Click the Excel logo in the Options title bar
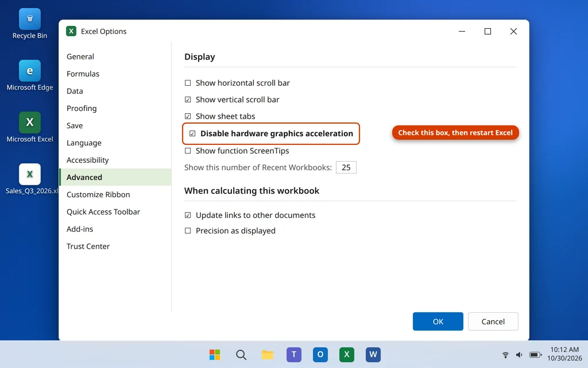588x368 pixels. pyautogui.click(x=71, y=31)
